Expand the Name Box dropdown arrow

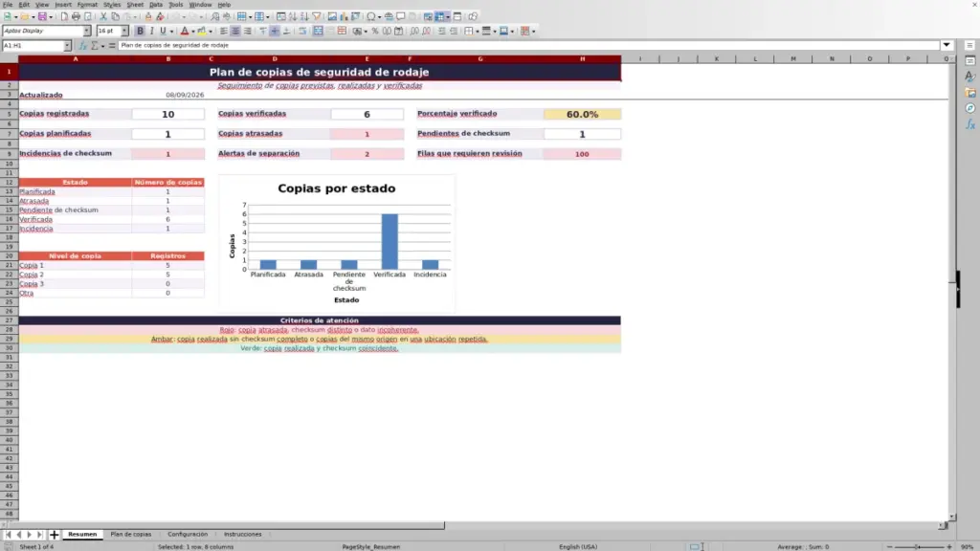(67, 46)
